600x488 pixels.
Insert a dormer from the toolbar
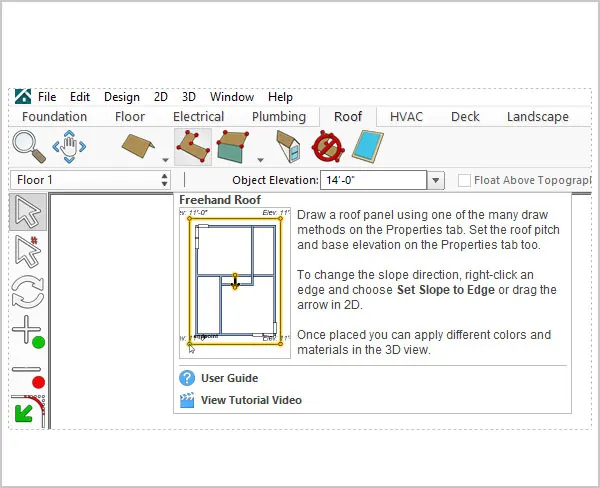(288, 147)
